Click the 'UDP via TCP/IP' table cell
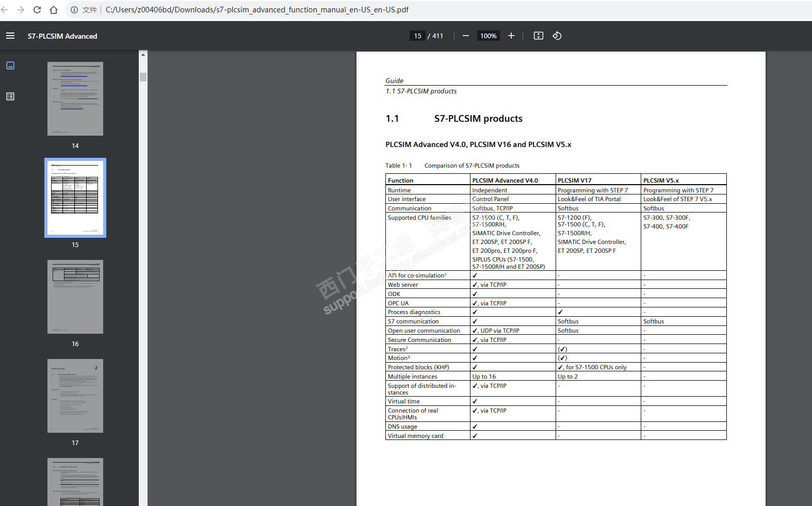The image size is (812, 506). tap(496, 331)
